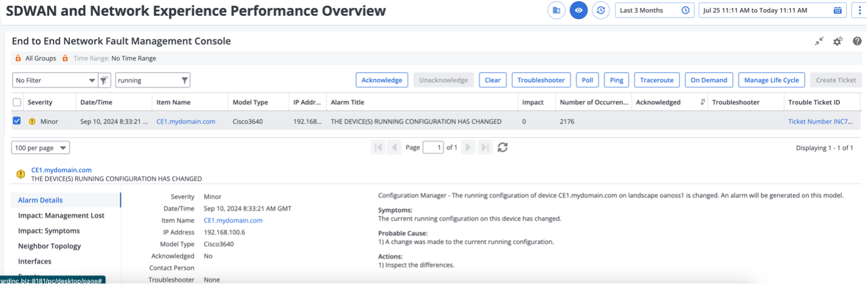The width and height of the screenshot is (868, 285).
Task: Switch to Impact: Management Lost tab
Action: click(x=61, y=215)
